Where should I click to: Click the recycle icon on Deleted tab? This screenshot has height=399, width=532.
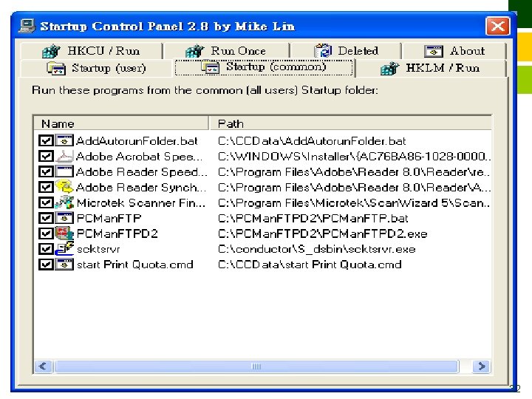(x=323, y=51)
